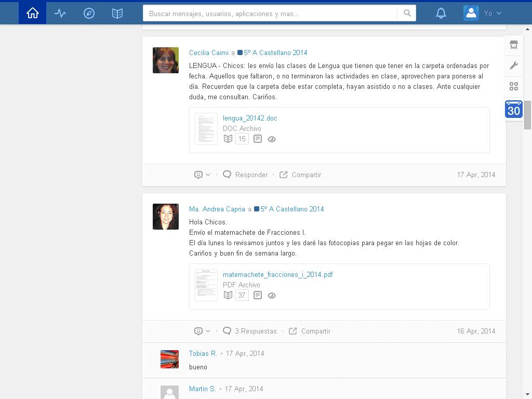Add lengua_20142.doc to library via book icon

pyautogui.click(x=228, y=139)
